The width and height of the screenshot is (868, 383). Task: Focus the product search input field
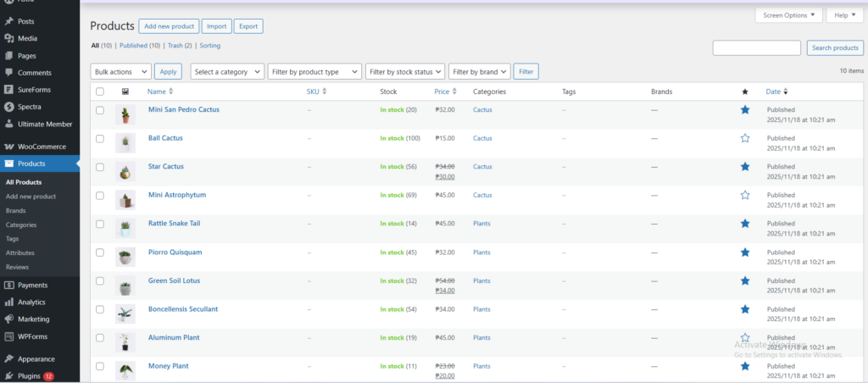point(756,48)
